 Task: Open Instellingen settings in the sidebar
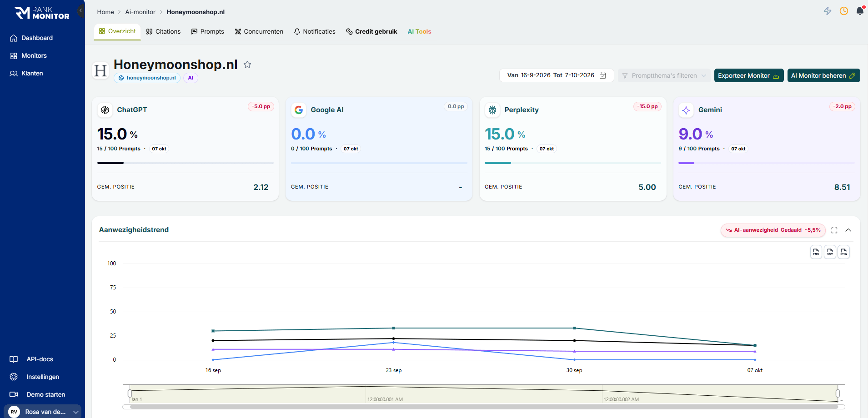[x=34, y=377]
